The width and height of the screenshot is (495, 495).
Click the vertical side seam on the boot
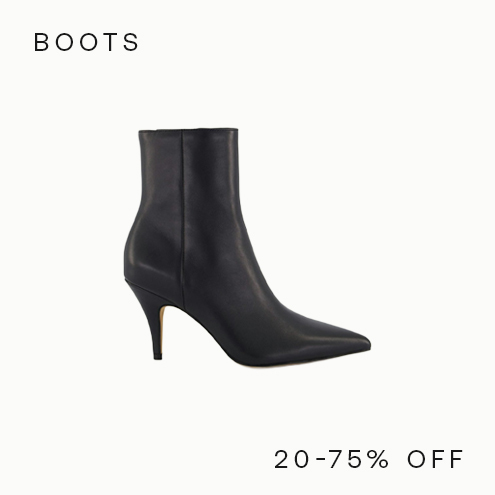tap(182, 217)
